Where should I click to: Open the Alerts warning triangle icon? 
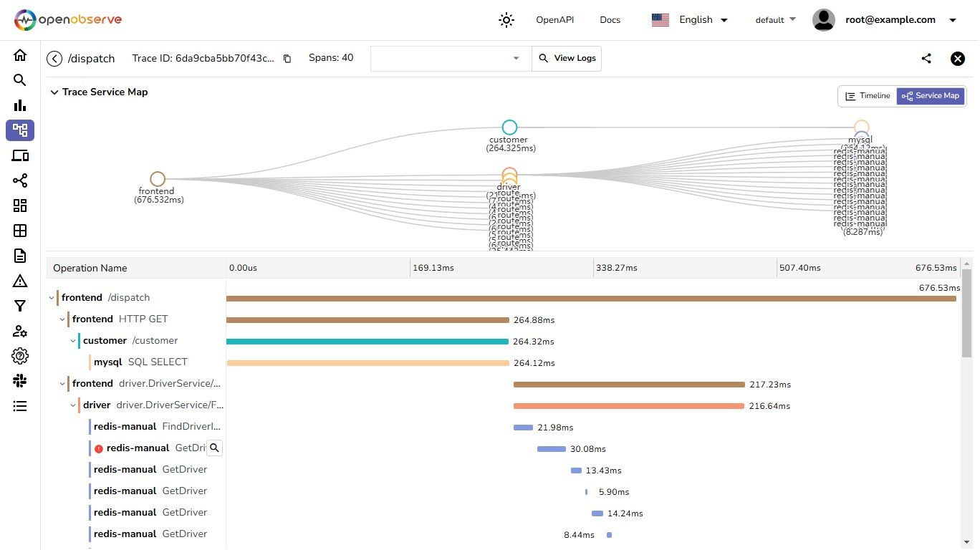tap(20, 281)
